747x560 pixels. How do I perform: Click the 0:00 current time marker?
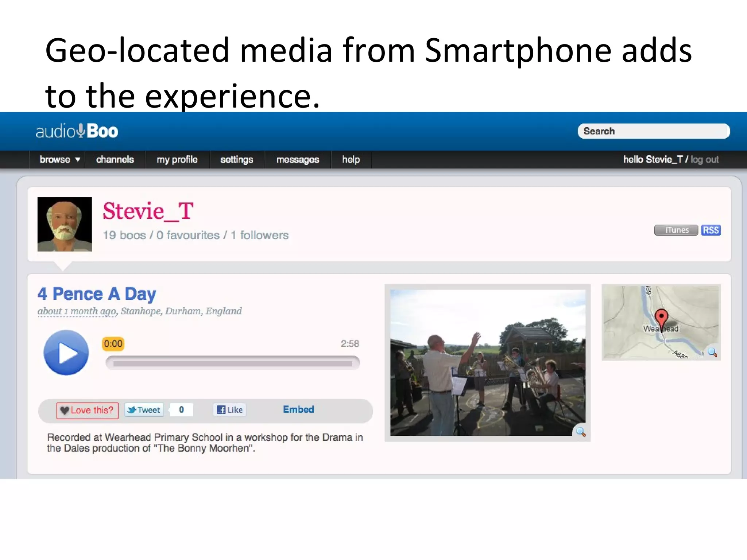pos(113,344)
